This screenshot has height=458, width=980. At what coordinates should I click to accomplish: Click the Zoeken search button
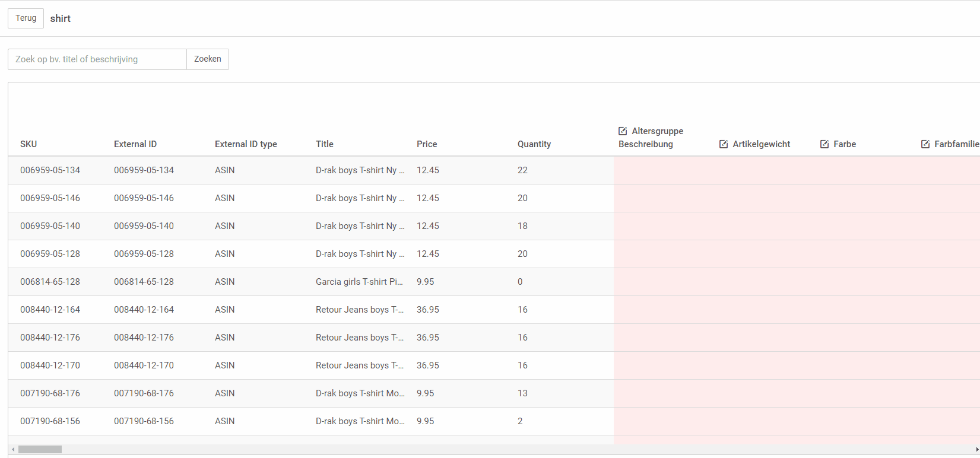[x=208, y=59]
